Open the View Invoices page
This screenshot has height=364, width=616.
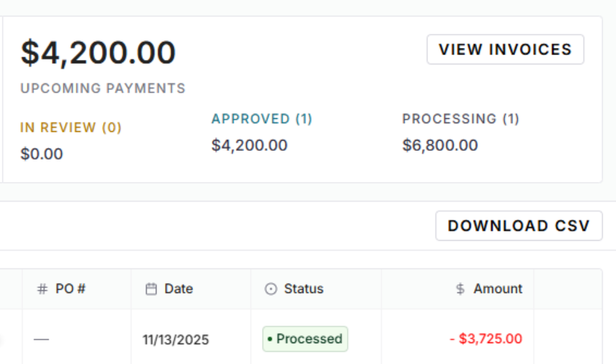pyautogui.click(x=505, y=49)
